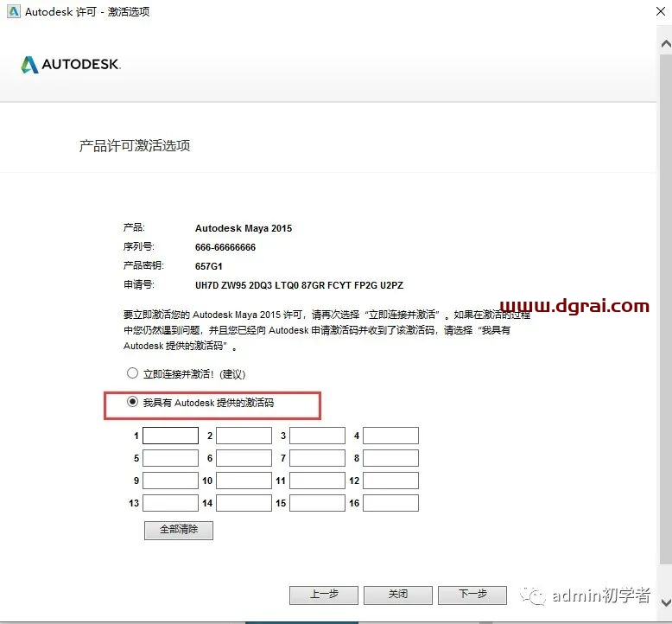This screenshot has width=672, height=624.
Task: Click activation code field 13
Action: tap(170, 503)
